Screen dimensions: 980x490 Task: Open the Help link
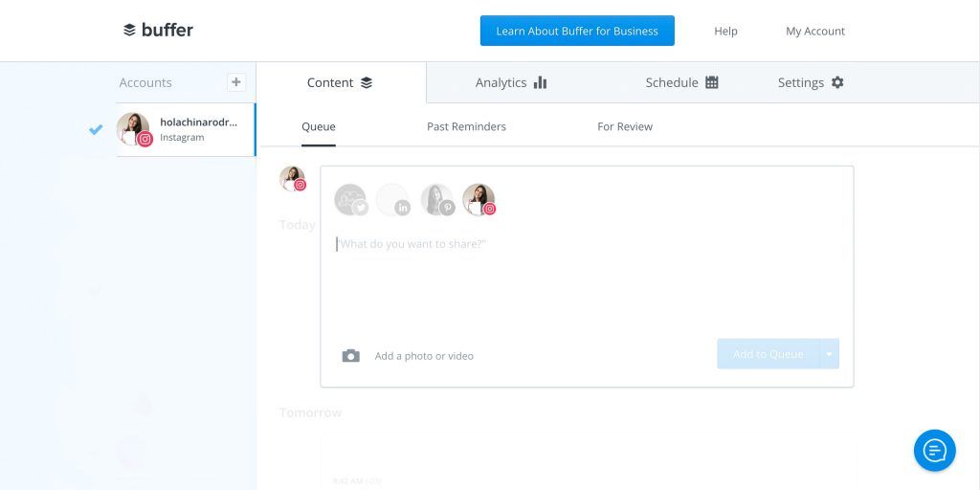(725, 32)
